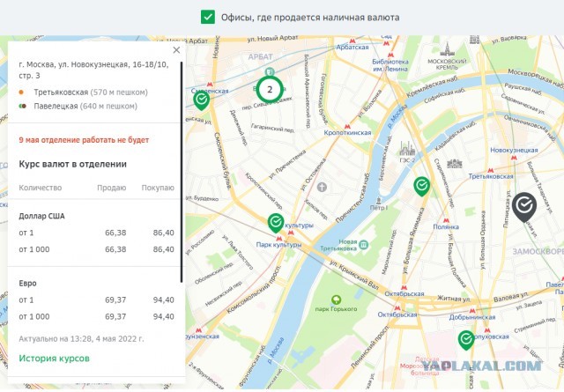
Task: Select the green office pin at Парк культуры
Action: click(276, 223)
